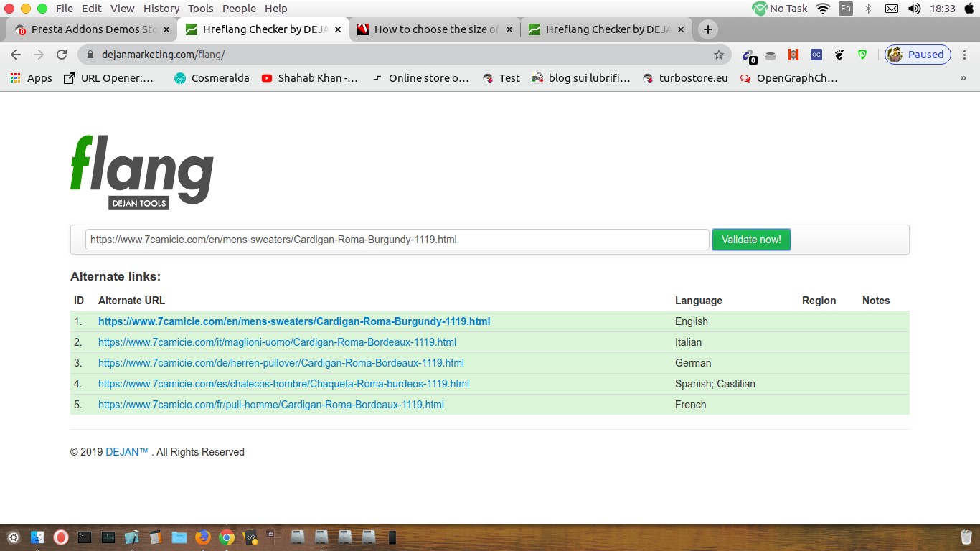Open the URL Opener bookmark

[109, 78]
